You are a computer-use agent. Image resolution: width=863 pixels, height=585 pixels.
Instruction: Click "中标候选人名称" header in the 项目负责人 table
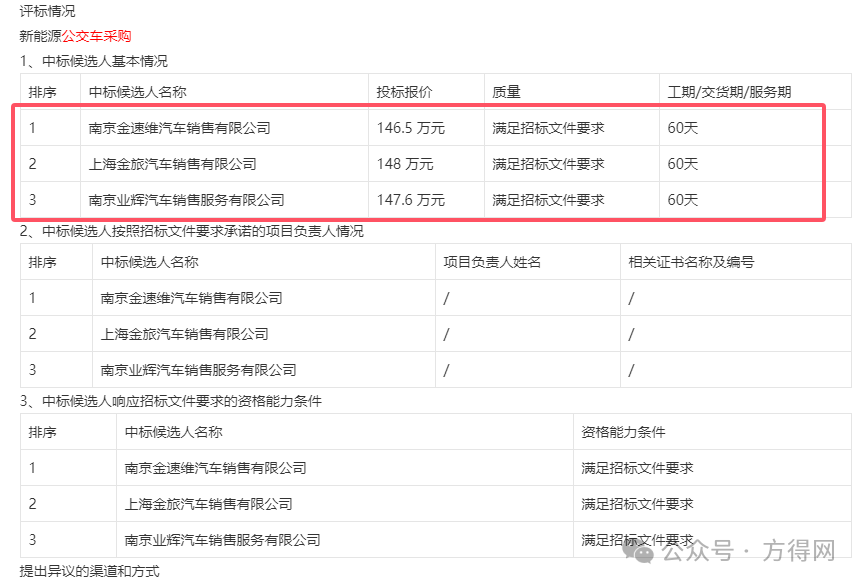tap(150, 262)
